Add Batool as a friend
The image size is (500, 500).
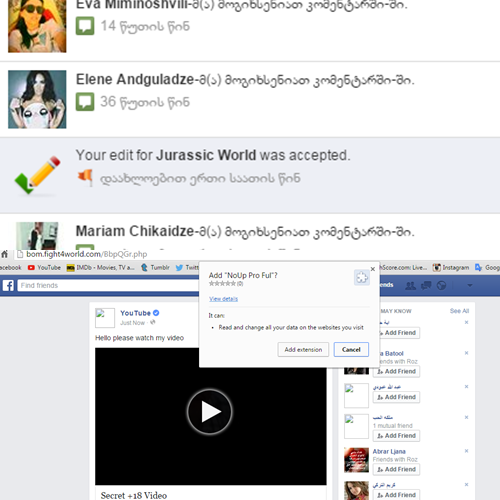coord(396,372)
